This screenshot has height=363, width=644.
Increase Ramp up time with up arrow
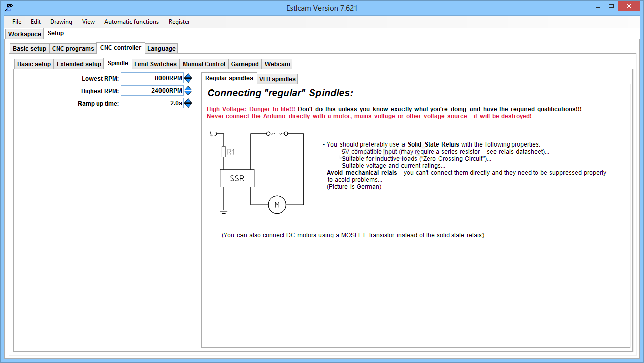point(188,101)
